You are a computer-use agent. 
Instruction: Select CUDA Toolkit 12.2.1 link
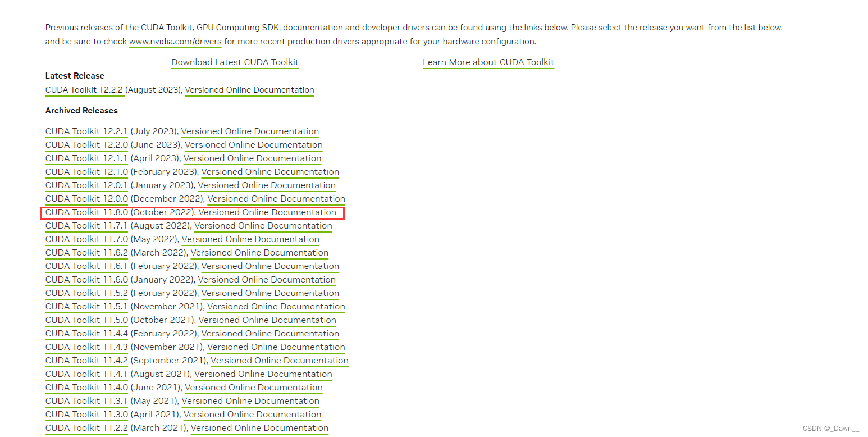(86, 131)
